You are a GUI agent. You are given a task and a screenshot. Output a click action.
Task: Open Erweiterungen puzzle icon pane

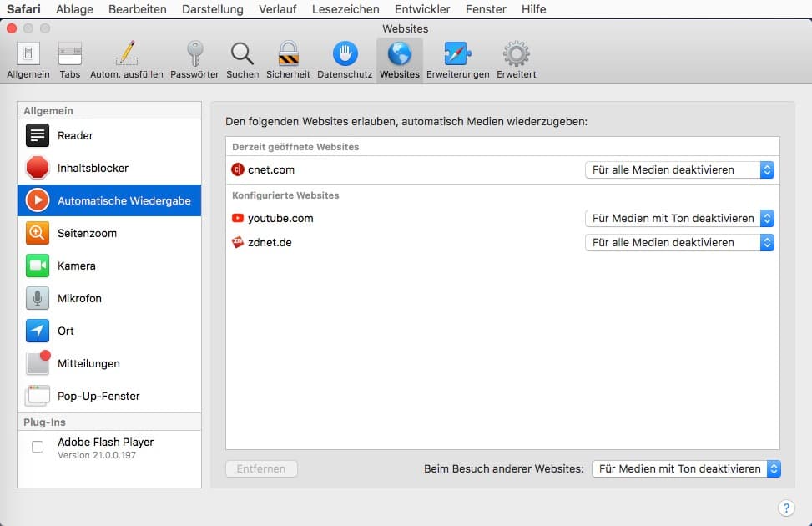457,60
